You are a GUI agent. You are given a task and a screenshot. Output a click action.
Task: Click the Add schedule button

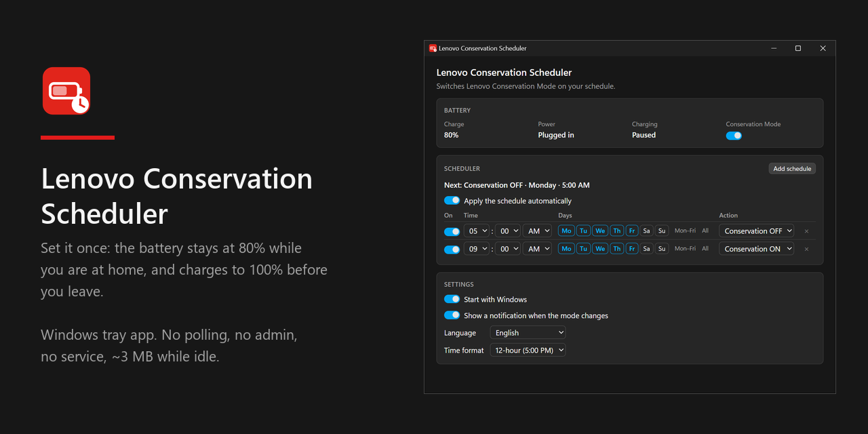[792, 168]
